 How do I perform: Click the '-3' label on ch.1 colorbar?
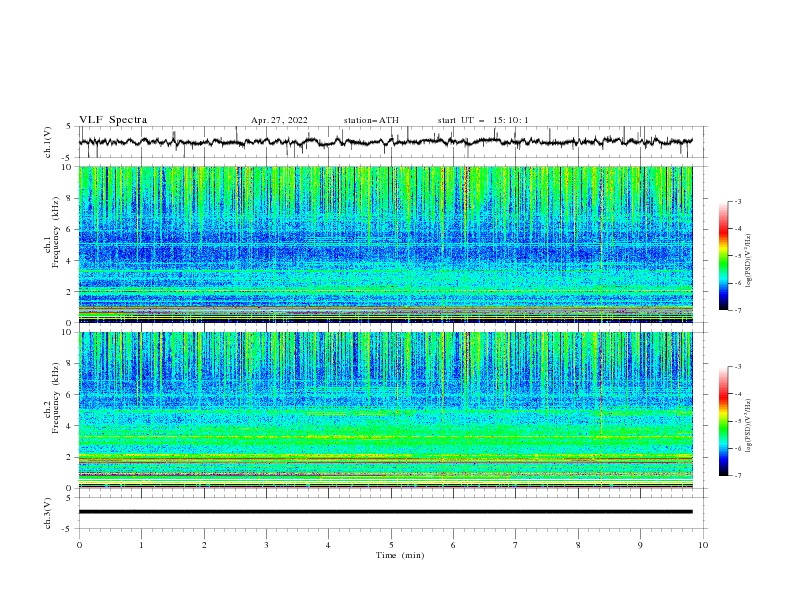[738, 201]
